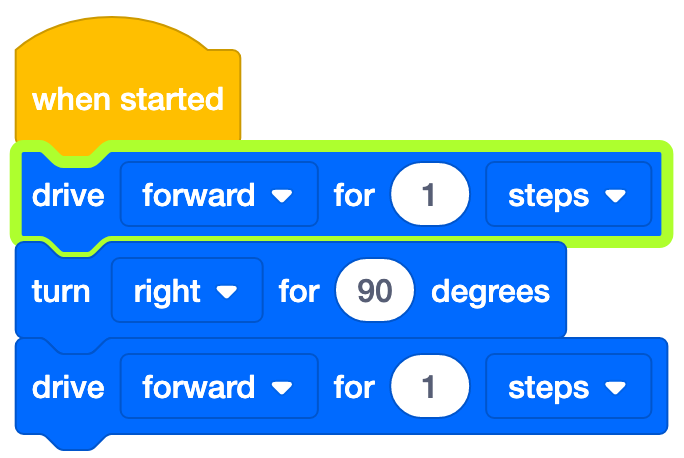Image resolution: width=684 pixels, height=458 pixels.
Task: Click the "for" label in the highlighted drive block
Action: [x=353, y=196]
